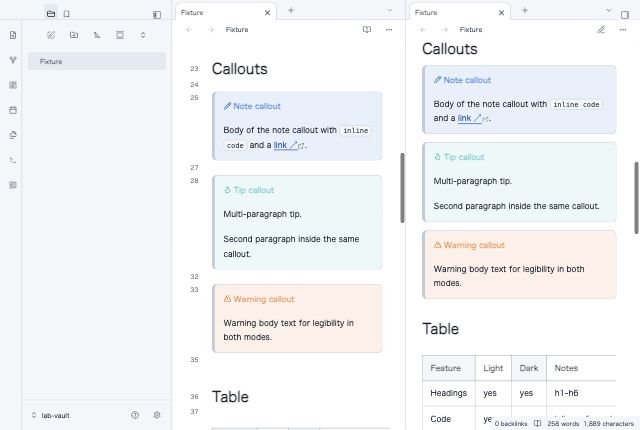Click the Warning callout title in the right pane
Image resolution: width=640 pixels, height=430 pixels.
(474, 245)
